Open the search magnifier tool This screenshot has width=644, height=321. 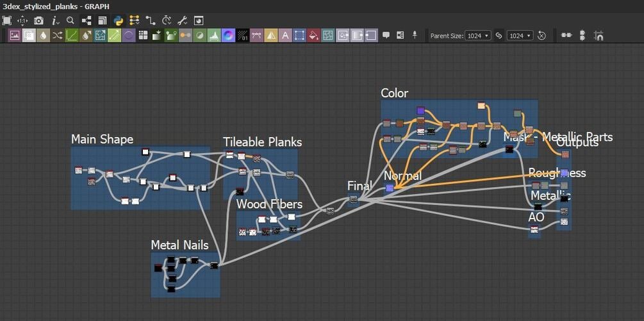pyautogui.click(x=70, y=21)
